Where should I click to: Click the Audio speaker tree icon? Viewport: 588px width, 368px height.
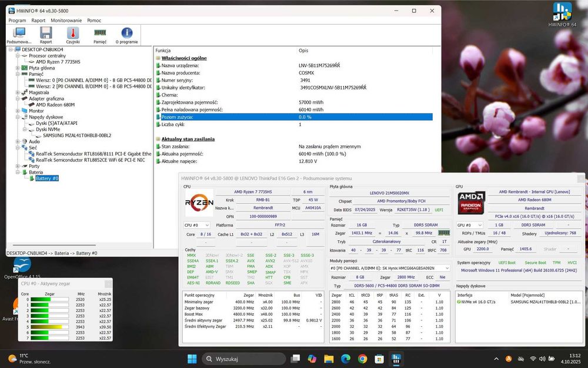(x=24, y=141)
